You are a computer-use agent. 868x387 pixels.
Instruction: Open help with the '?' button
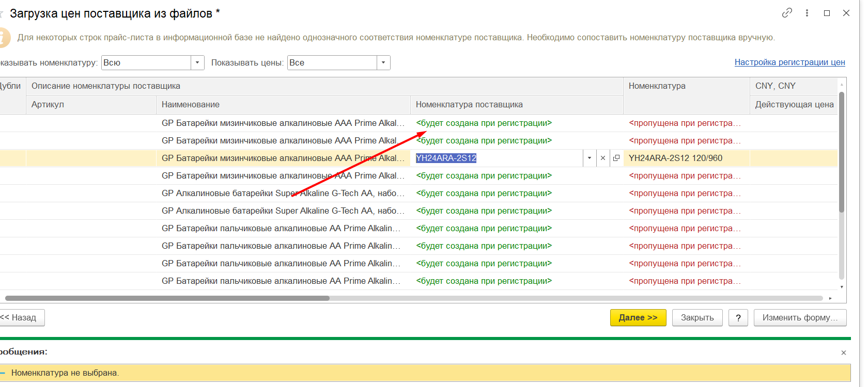click(738, 318)
